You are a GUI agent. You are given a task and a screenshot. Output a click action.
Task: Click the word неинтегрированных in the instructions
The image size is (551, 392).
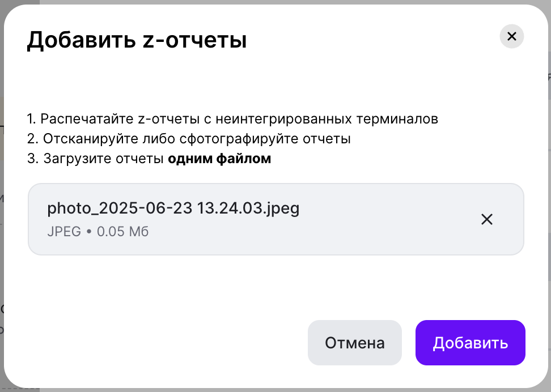(x=285, y=120)
